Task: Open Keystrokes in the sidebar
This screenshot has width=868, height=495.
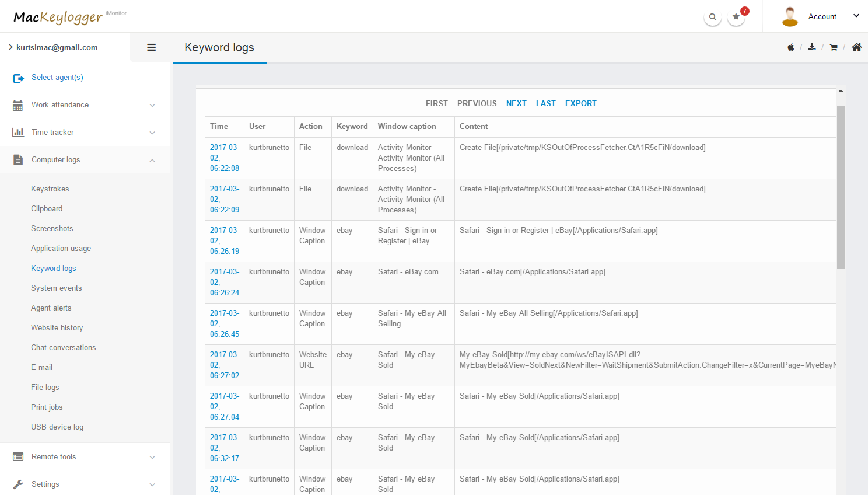Action: click(50, 189)
